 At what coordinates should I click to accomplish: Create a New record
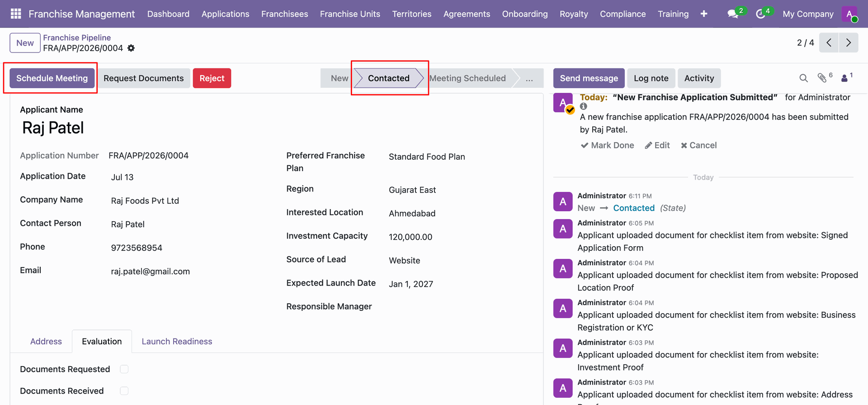click(x=25, y=43)
